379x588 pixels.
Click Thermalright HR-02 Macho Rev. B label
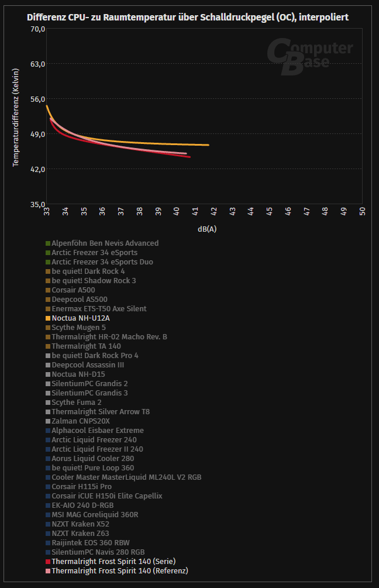(109, 337)
